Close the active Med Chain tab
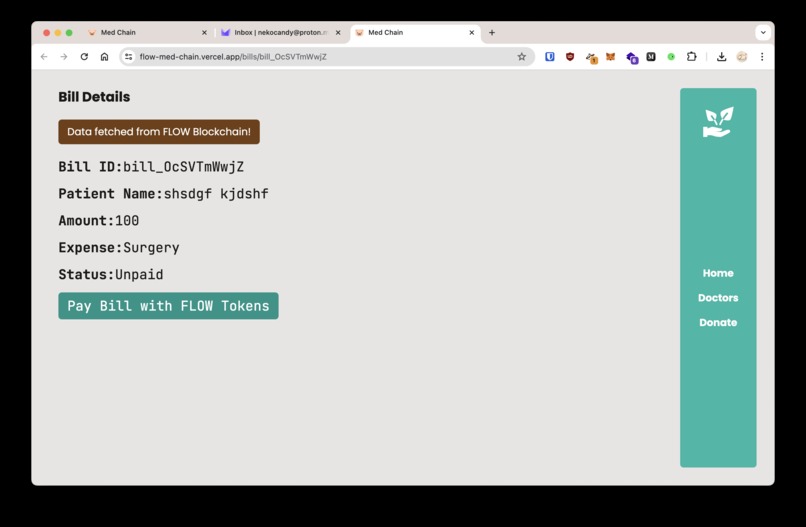This screenshot has height=527, width=806. click(x=471, y=32)
